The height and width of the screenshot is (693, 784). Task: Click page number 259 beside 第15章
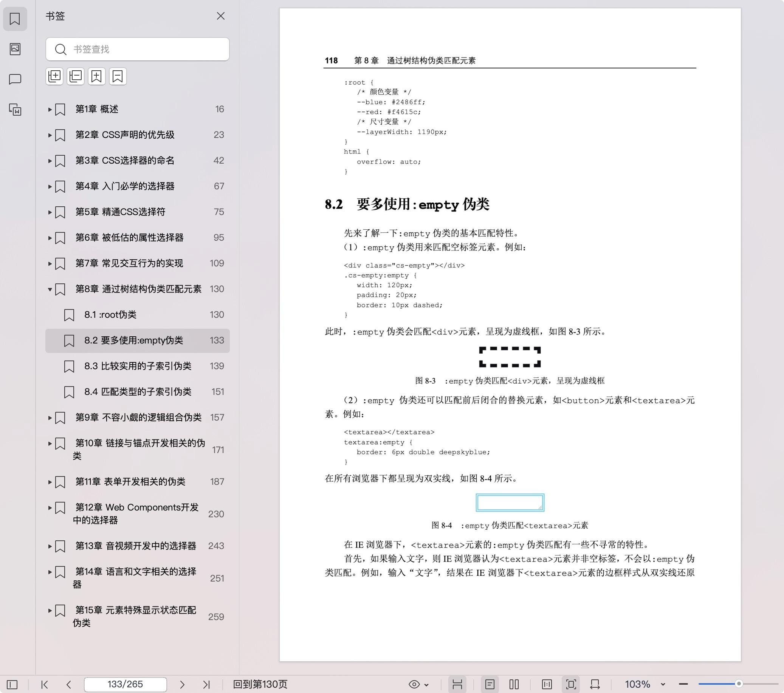coord(216,617)
